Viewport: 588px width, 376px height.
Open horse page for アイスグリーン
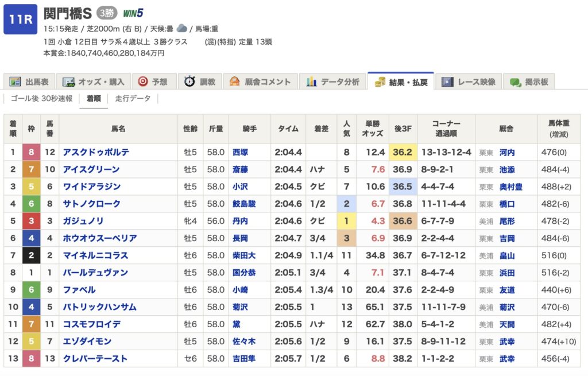[91, 169]
